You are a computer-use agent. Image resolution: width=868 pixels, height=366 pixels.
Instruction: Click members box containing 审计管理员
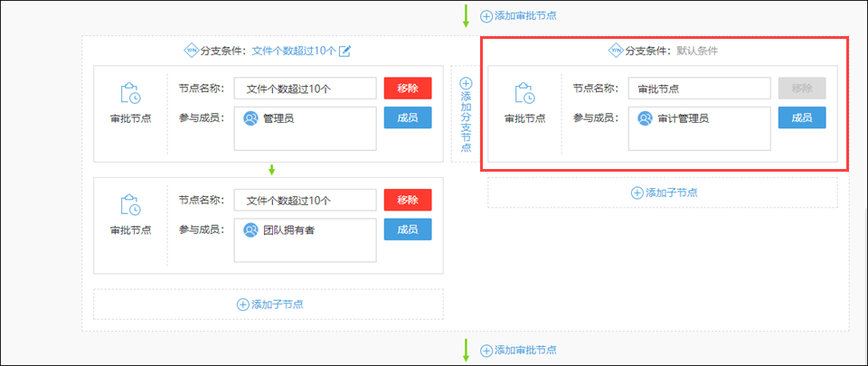click(x=699, y=129)
